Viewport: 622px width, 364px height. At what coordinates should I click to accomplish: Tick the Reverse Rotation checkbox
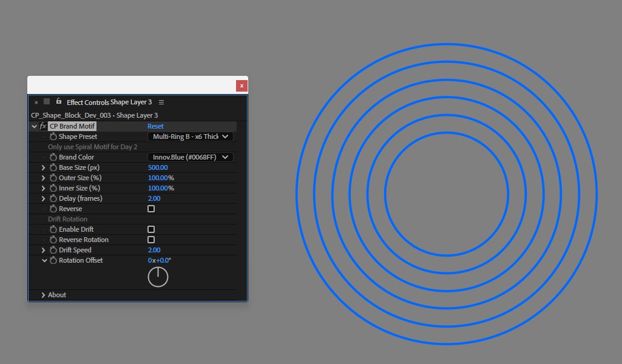pos(151,240)
